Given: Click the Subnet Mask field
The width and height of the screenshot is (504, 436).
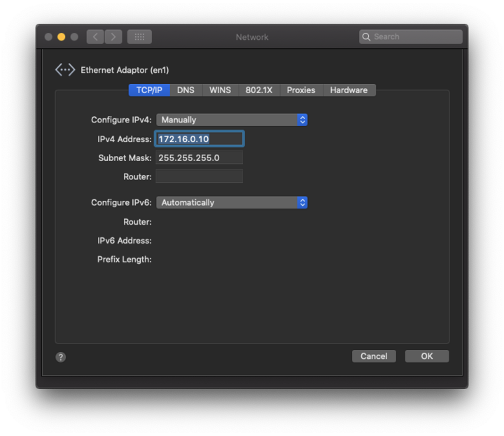Looking at the screenshot, I should (199, 157).
